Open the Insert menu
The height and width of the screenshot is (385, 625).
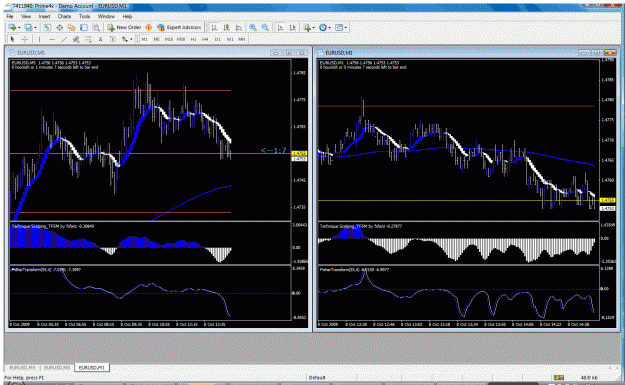[44, 16]
